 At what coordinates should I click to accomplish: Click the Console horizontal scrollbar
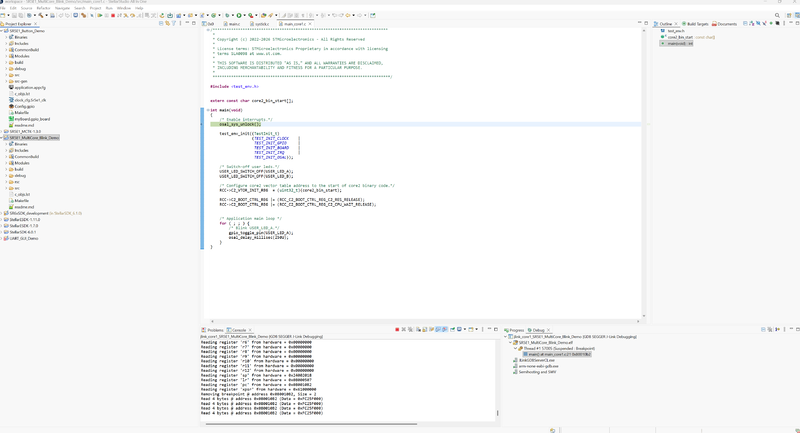pos(311,423)
